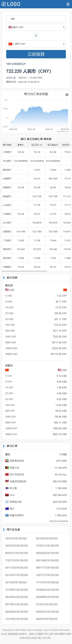Click the UAE flag next to 阿联酋迪拉姆
72x644 pixels.
tap(7, 461)
